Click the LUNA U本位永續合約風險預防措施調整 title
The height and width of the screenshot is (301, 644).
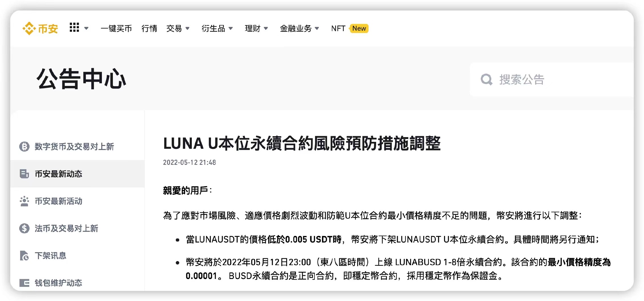(x=302, y=143)
